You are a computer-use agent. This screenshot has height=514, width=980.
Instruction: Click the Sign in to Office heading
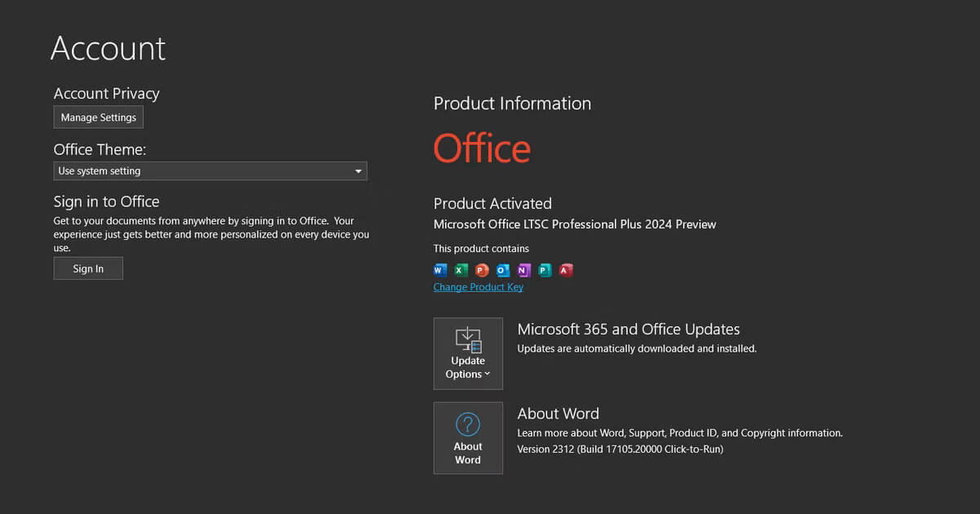pyautogui.click(x=106, y=202)
